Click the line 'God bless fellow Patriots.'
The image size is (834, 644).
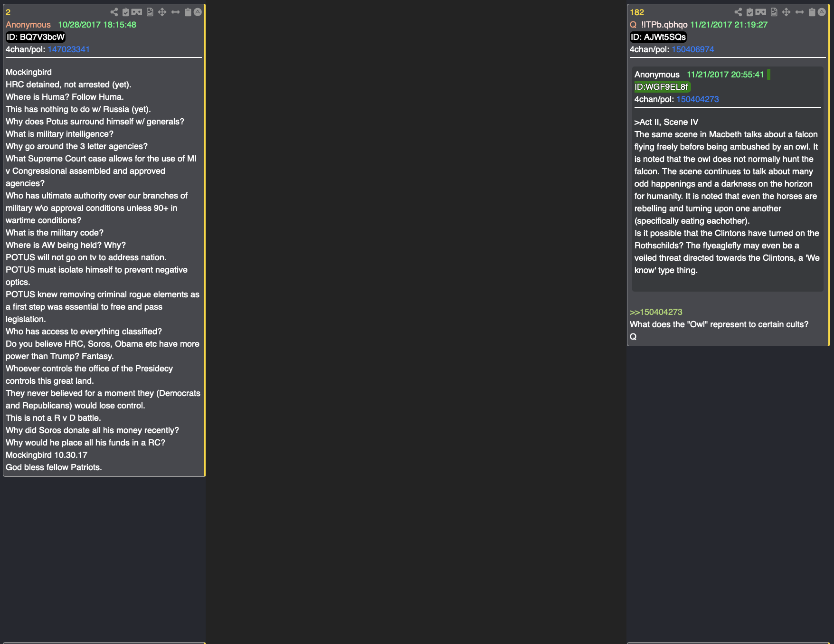pos(54,467)
